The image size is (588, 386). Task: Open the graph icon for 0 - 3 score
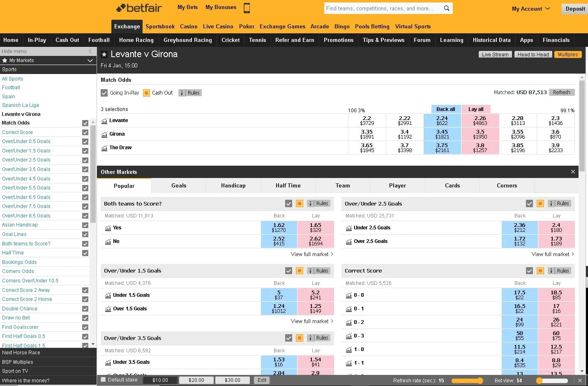(x=349, y=336)
